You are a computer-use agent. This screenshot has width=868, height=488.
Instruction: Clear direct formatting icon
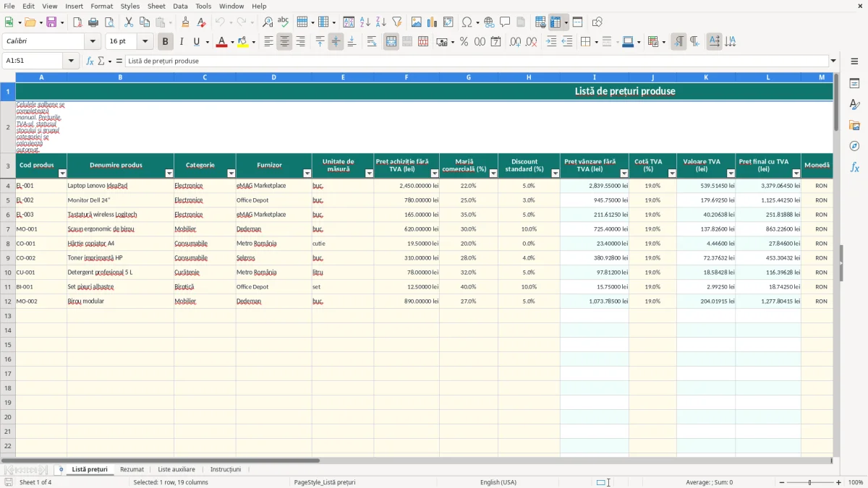coord(202,22)
